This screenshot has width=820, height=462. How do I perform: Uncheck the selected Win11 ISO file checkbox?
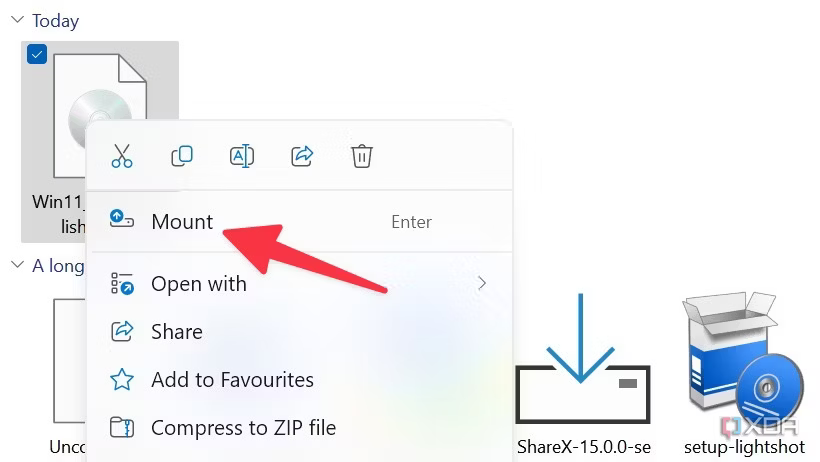37,54
